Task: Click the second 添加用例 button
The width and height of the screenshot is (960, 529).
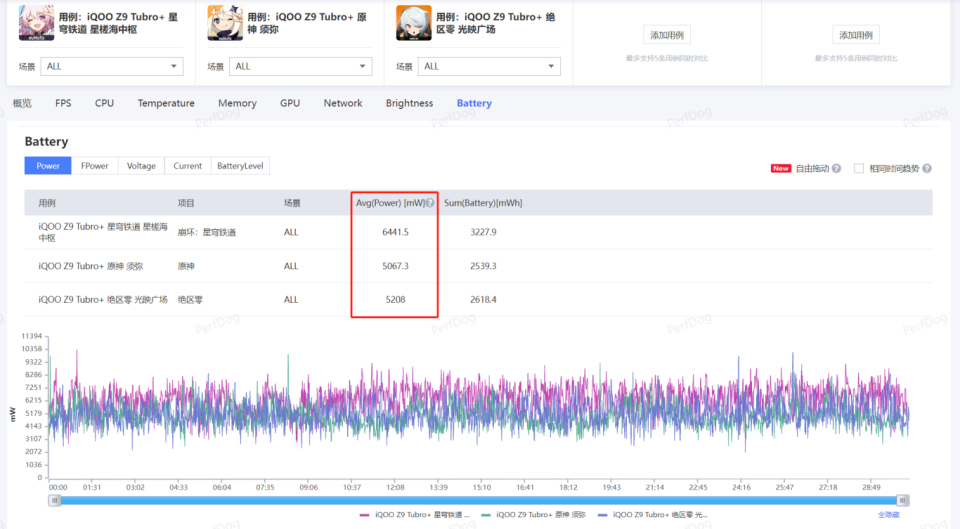Action: (x=856, y=35)
